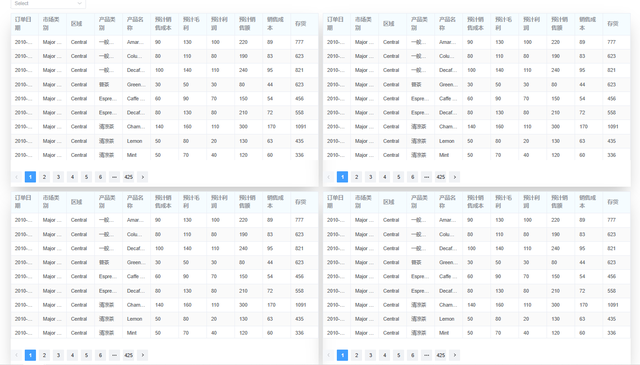Go to next page in bottom-left table

coord(142,355)
